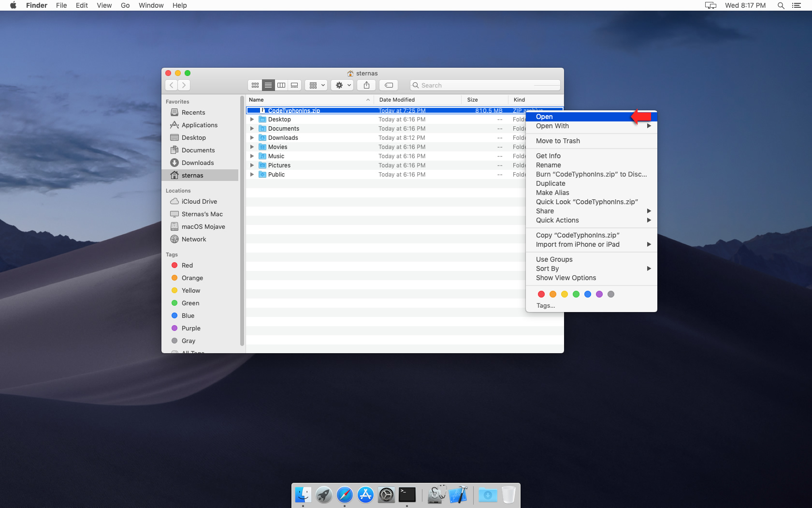Sort by the Name column header
Screen dimensions: 812x508
tap(309, 100)
